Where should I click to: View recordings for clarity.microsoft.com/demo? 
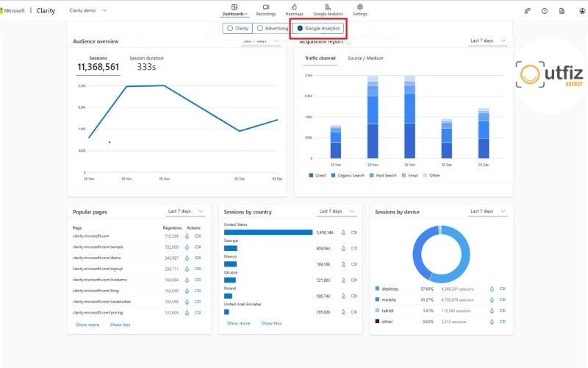pyautogui.click(x=198, y=258)
